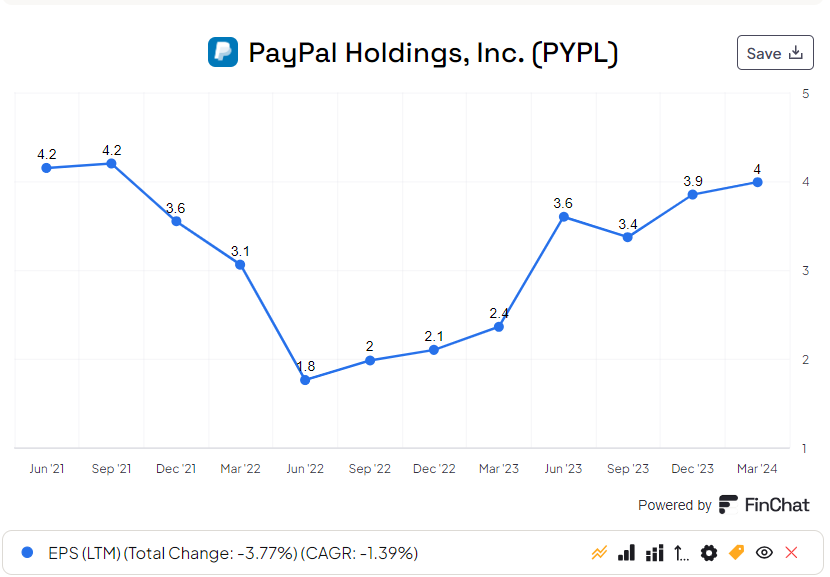Click the FinChat logo link
This screenshot has width=830, height=577.
click(765, 505)
